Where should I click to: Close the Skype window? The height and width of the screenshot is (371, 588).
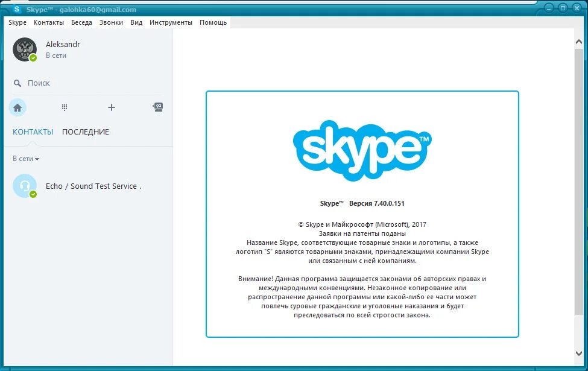pos(577,8)
